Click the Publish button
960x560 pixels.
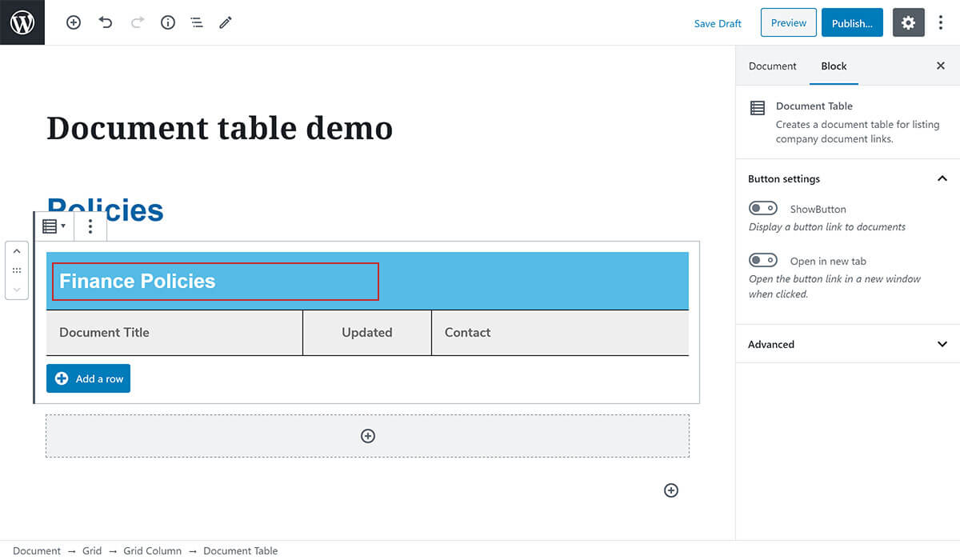click(851, 23)
